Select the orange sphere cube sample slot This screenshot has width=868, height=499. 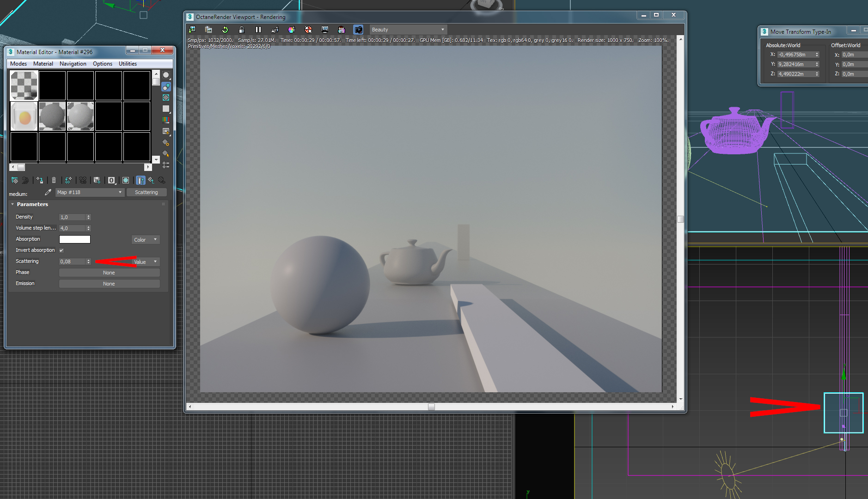[24, 116]
